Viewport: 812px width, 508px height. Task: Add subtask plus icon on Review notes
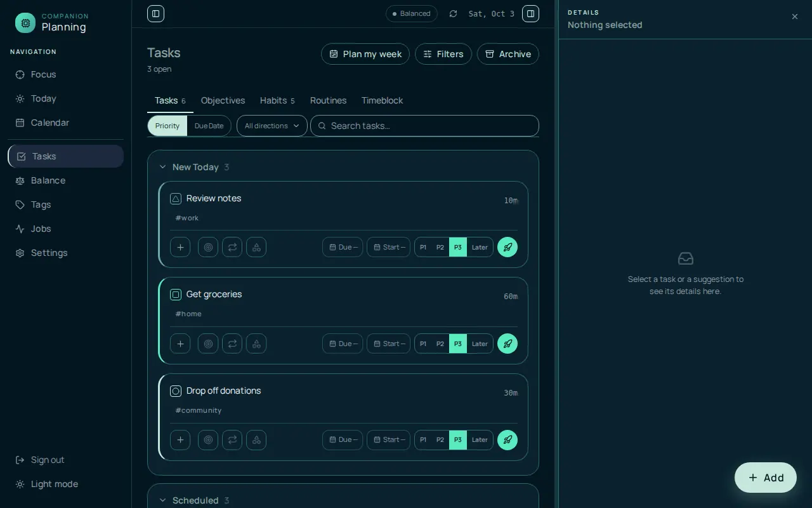180,247
